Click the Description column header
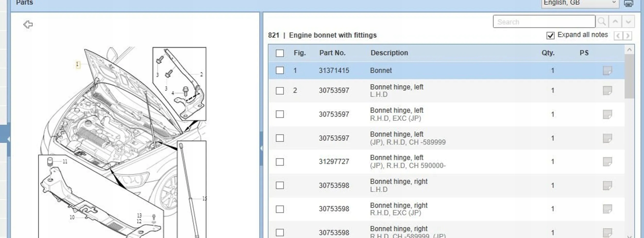This screenshot has width=644, height=238. (389, 53)
